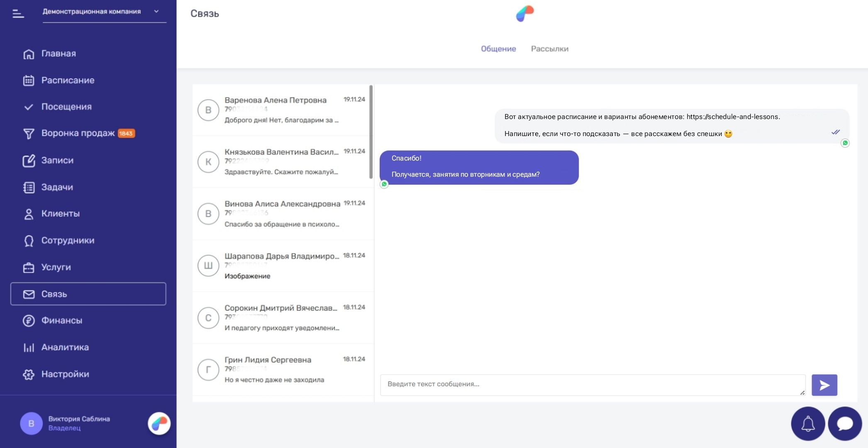The width and height of the screenshot is (868, 448).
Task: Collapse the sidebar via hamburger menu icon
Action: (18, 14)
